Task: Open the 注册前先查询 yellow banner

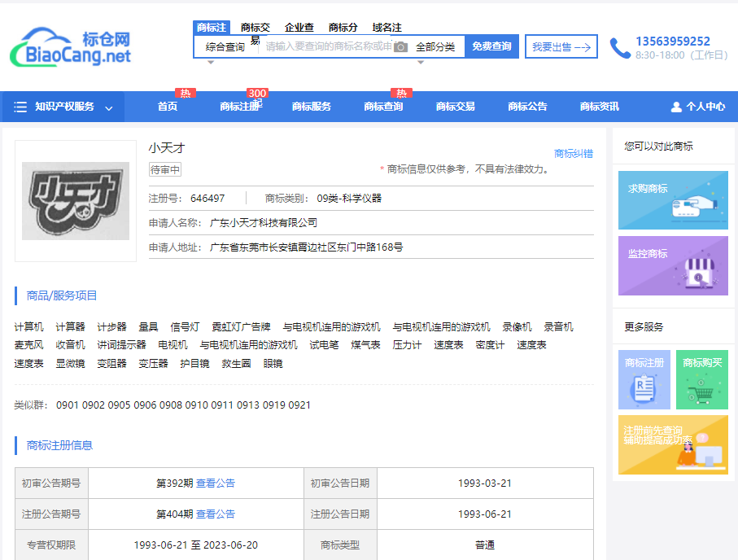Action: [x=673, y=444]
